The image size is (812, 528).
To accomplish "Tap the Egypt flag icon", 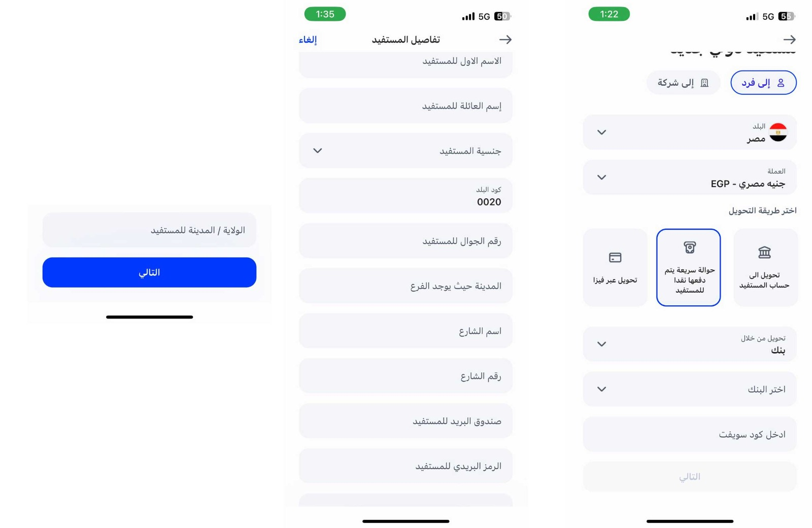I will [x=778, y=132].
